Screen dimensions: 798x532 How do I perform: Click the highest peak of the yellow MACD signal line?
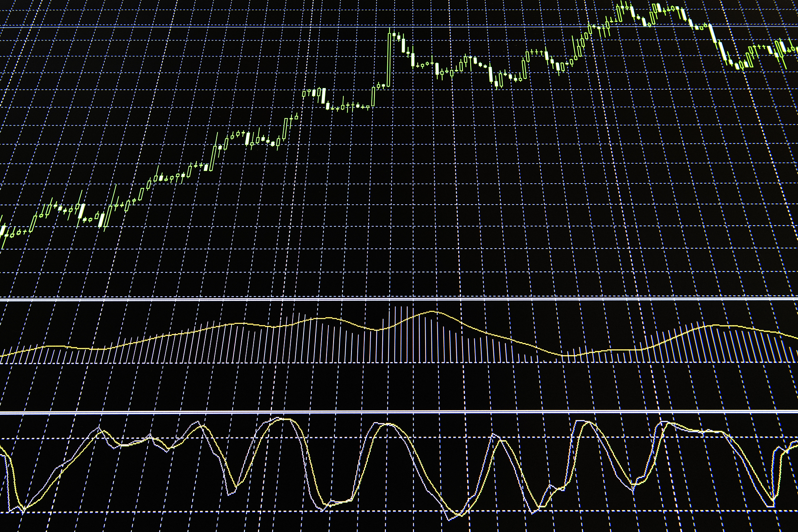point(432,311)
